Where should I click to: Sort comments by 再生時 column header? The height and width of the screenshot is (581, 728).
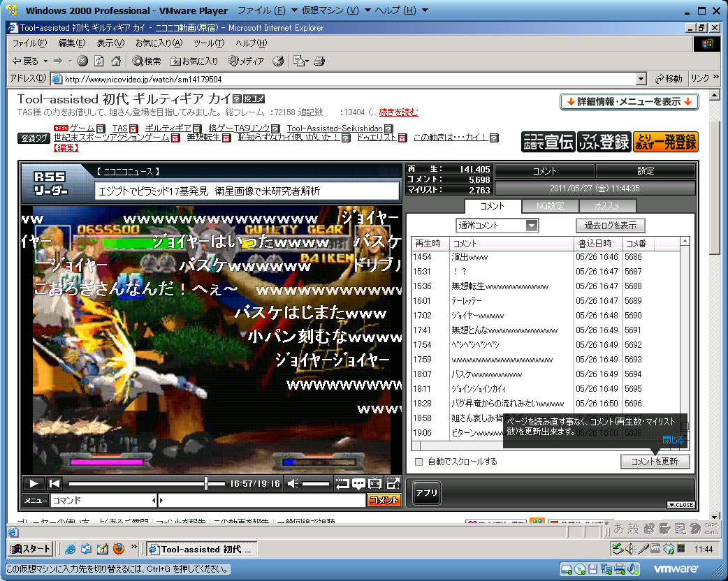(x=430, y=243)
